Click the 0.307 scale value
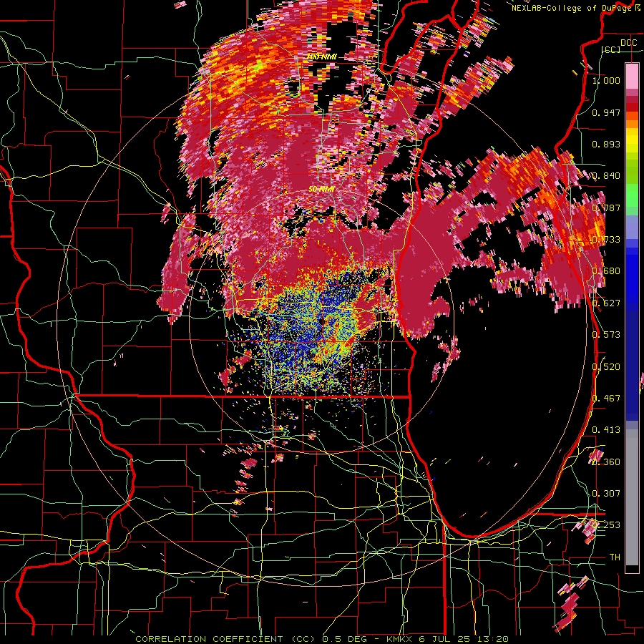Viewport: 644px width, 644px height. 606,494
